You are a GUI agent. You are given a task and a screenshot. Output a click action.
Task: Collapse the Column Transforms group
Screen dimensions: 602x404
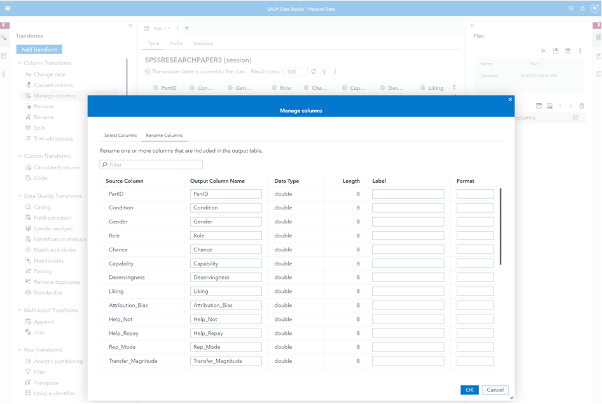click(x=19, y=63)
